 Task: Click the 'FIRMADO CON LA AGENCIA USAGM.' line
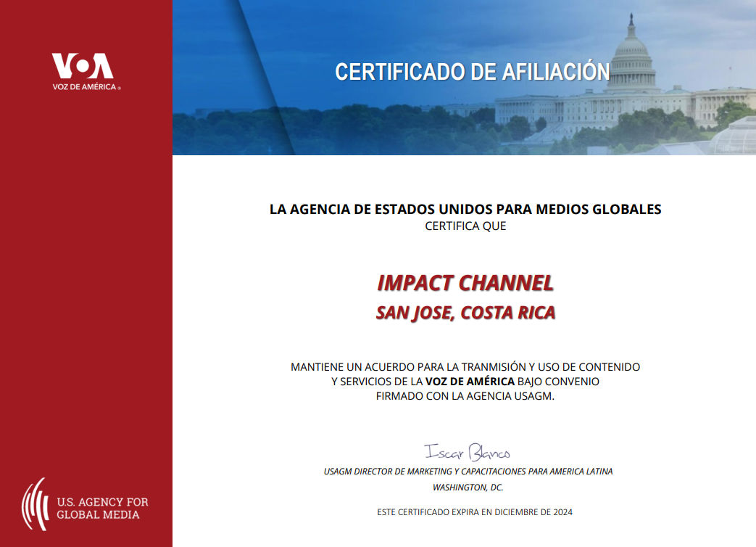(465, 396)
